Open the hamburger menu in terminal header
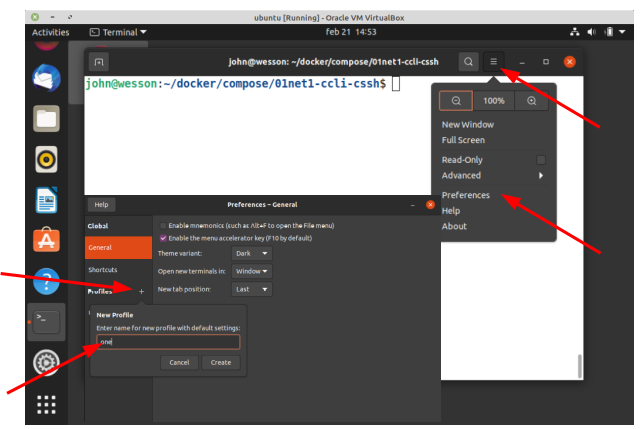 (x=494, y=62)
